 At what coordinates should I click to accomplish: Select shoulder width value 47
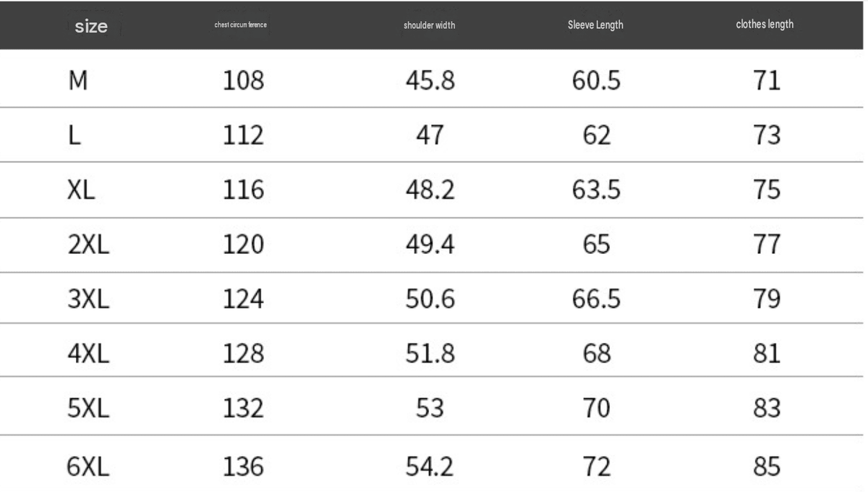[x=430, y=136]
